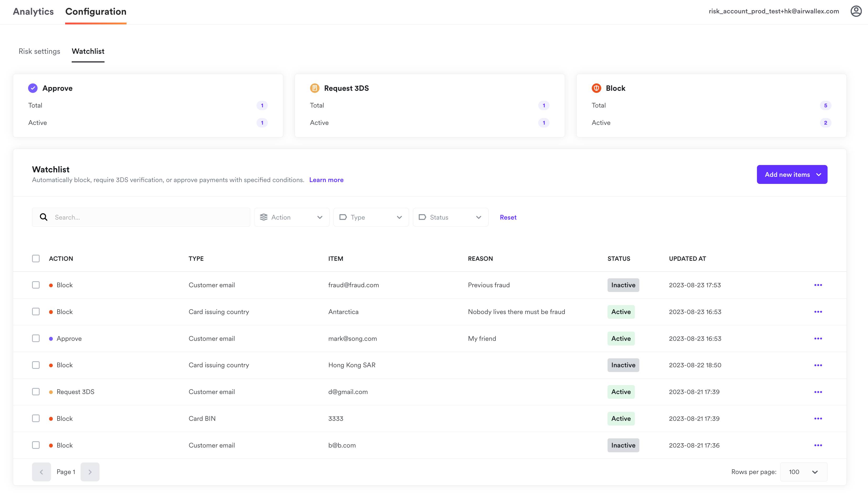This screenshot has height=500, width=868.
Task: Click the Request 3DS orange icon
Action: click(315, 88)
